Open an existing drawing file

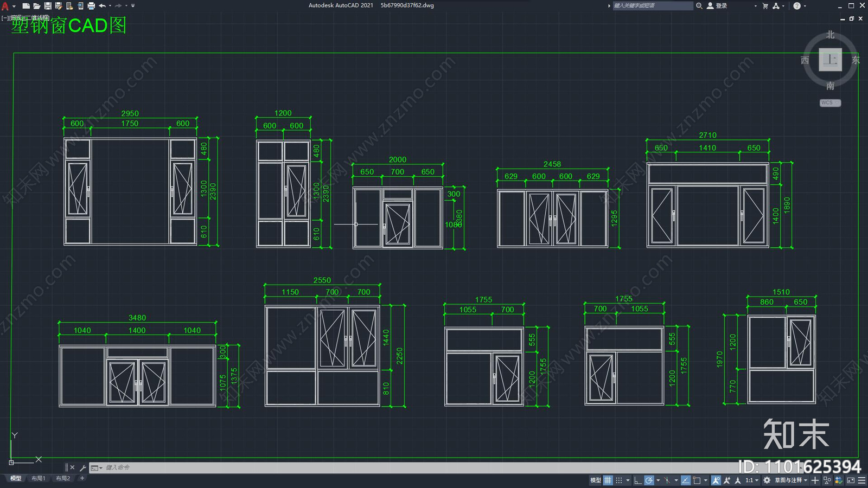click(x=36, y=6)
